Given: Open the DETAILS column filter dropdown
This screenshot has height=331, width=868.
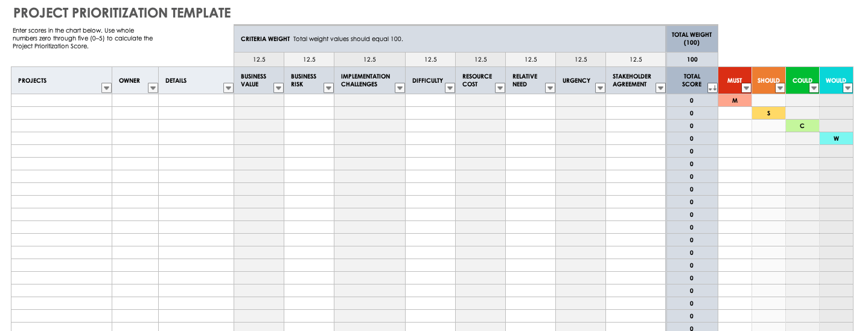Looking at the screenshot, I should point(228,88).
